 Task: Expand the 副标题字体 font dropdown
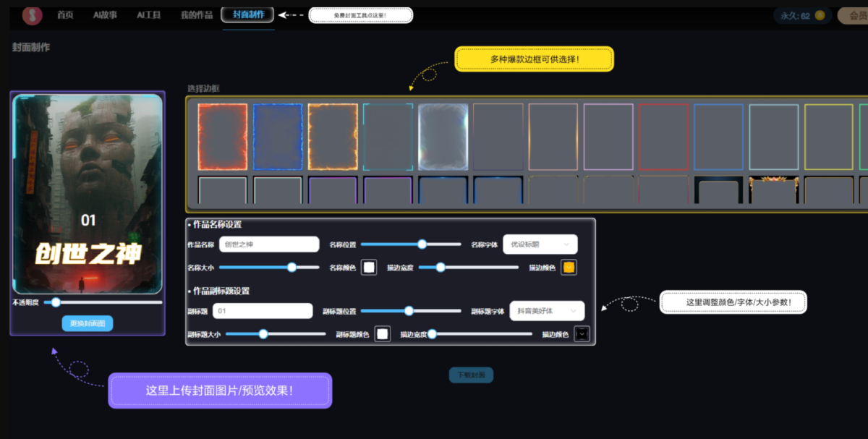tap(547, 310)
